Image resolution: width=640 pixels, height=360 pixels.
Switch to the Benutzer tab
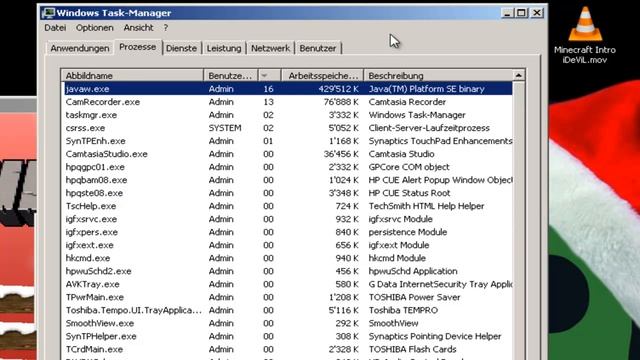point(318,48)
